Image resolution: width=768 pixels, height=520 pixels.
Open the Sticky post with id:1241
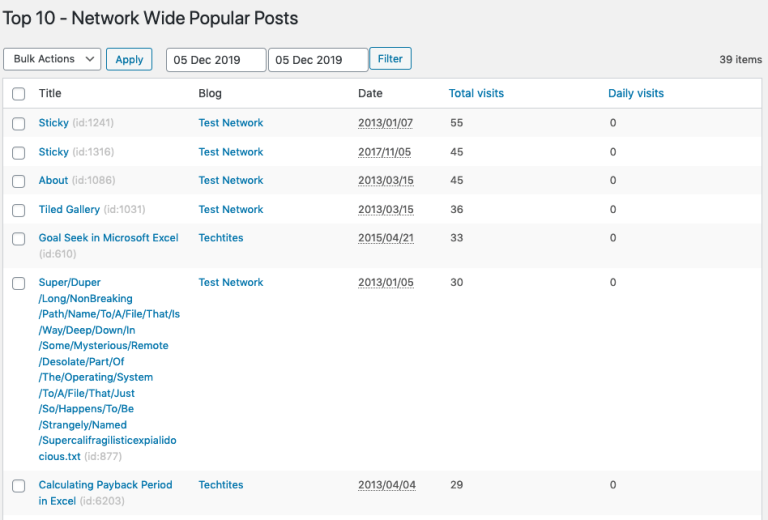pyautogui.click(x=53, y=122)
